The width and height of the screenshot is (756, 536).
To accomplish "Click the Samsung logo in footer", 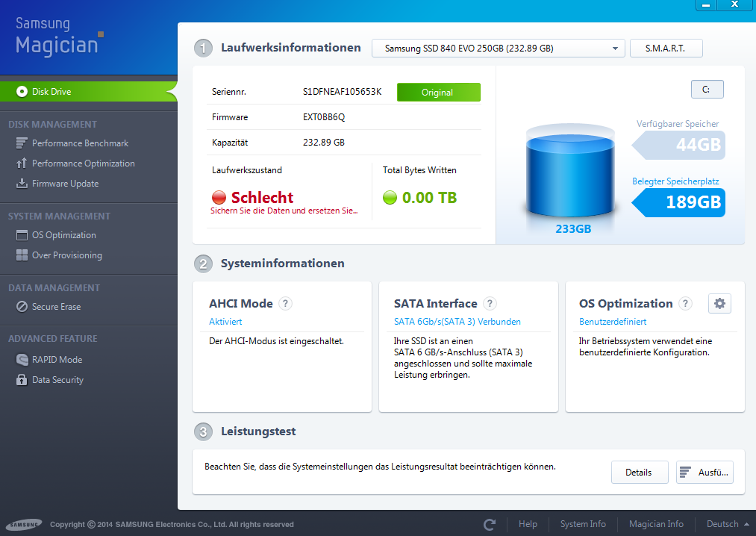I will tap(24, 524).
